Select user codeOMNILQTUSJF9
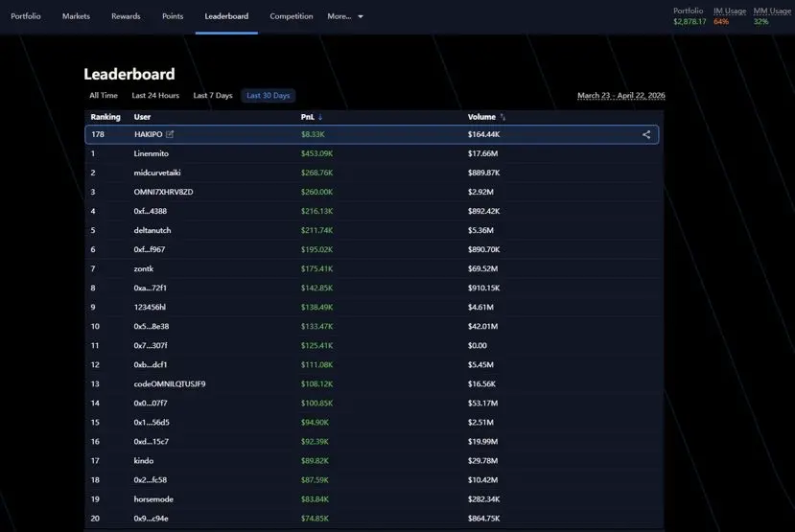Screen dimensions: 795x532 (170, 384)
